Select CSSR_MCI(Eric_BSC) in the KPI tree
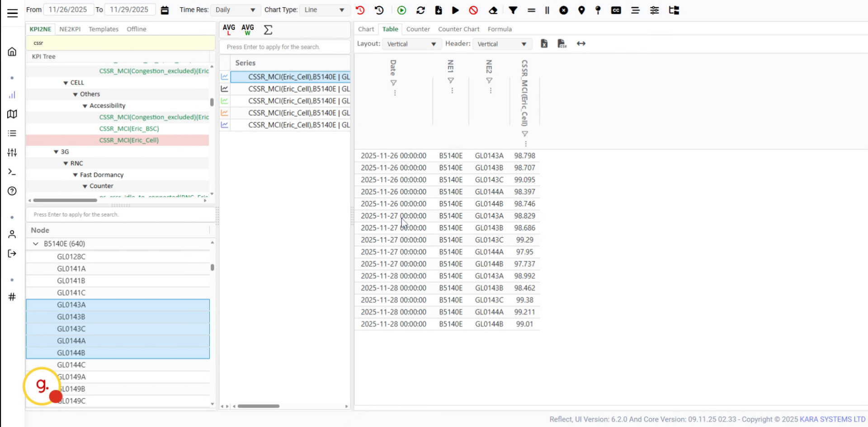Screen dimensions: 868x427 point(129,129)
